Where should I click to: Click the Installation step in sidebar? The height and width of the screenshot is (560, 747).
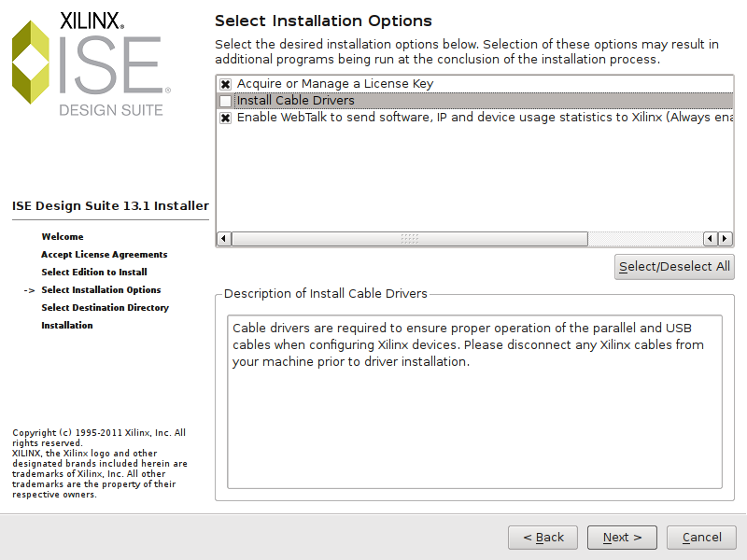[67, 325]
